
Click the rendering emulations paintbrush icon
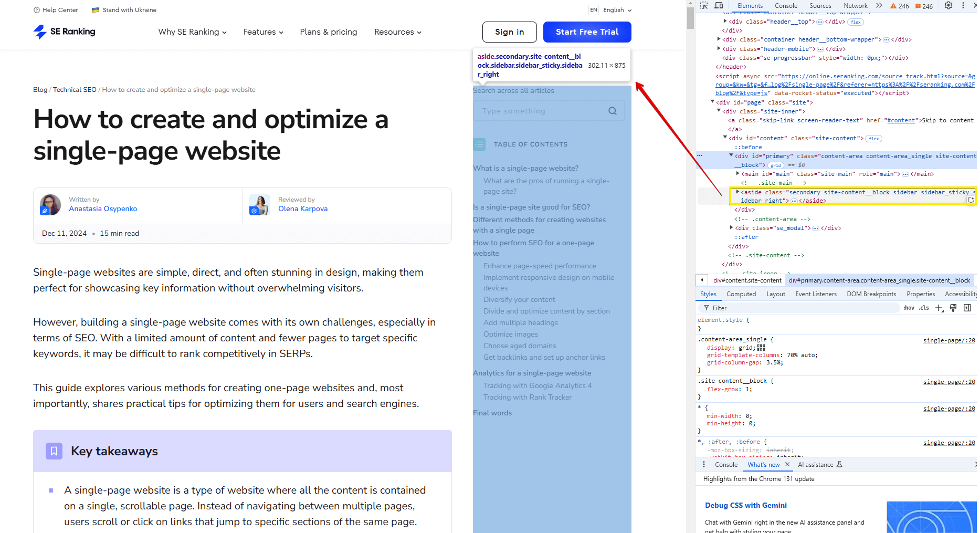(953, 308)
